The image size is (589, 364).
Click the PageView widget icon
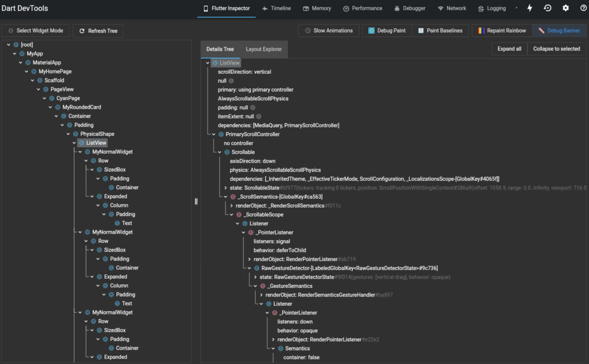pyautogui.click(x=46, y=89)
